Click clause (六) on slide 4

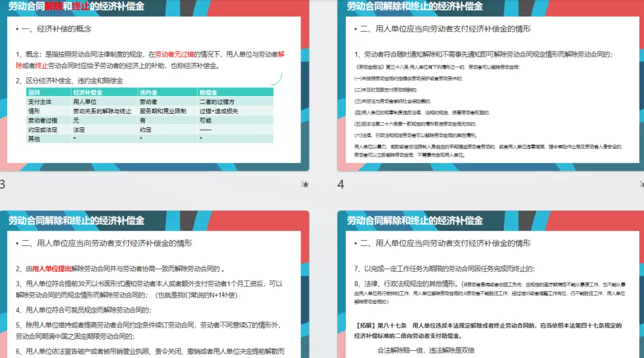[x=416, y=135]
